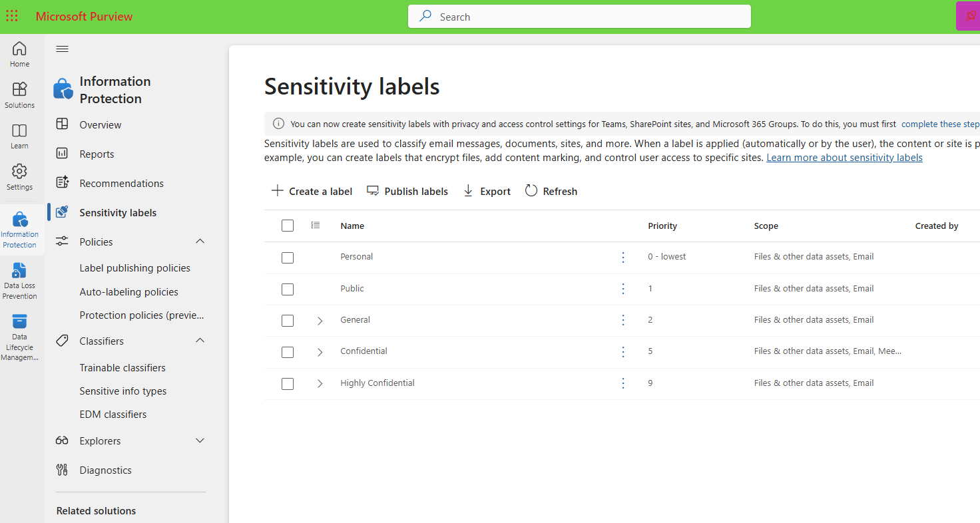Click the Home icon in the left rail
This screenshot has height=523, width=980.
20,53
